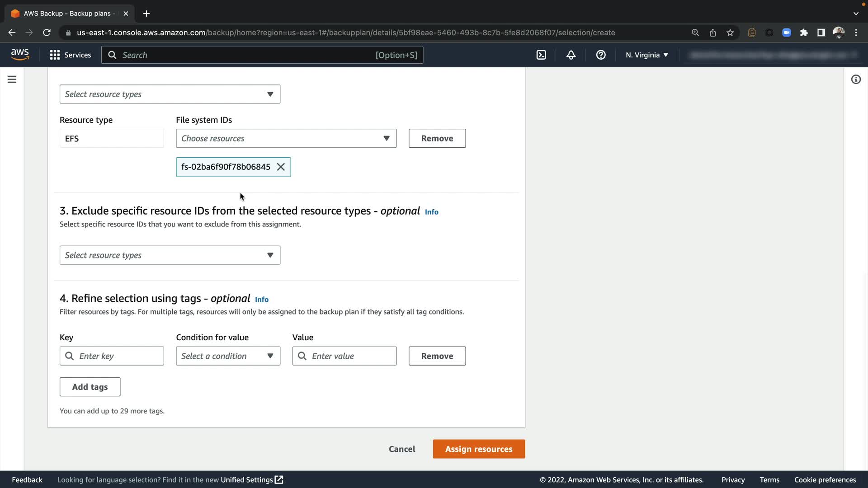Toggle the side navigation hamburger menu

coord(12,80)
